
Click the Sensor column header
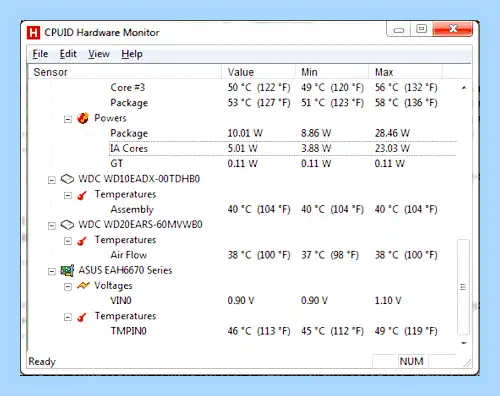click(125, 72)
